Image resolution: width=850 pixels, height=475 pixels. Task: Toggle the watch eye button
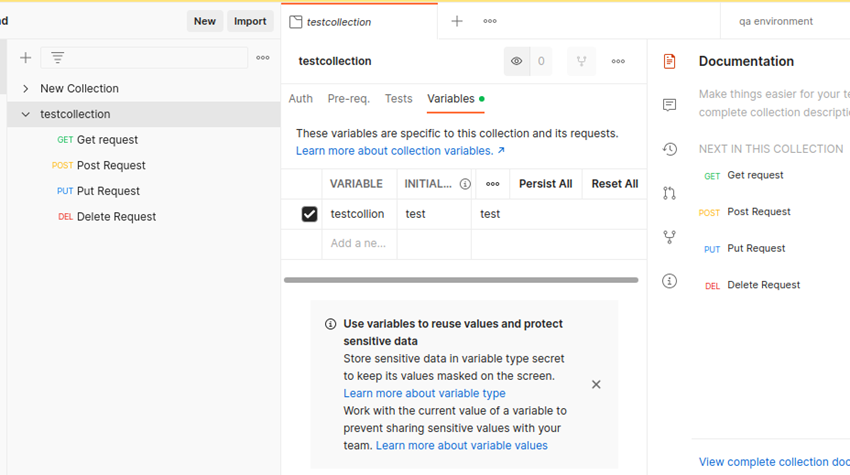point(517,61)
